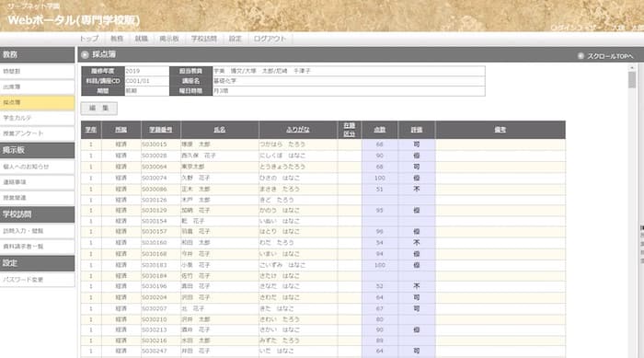The image size is (644, 358).
Task: Click the grade cell in the S030086 row
Action: tap(417, 189)
